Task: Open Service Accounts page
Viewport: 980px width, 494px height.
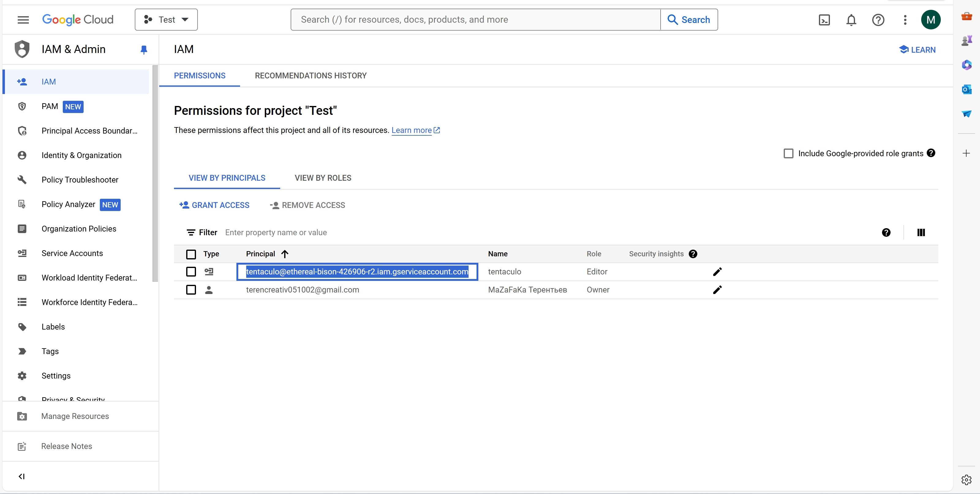Action: pos(76,254)
